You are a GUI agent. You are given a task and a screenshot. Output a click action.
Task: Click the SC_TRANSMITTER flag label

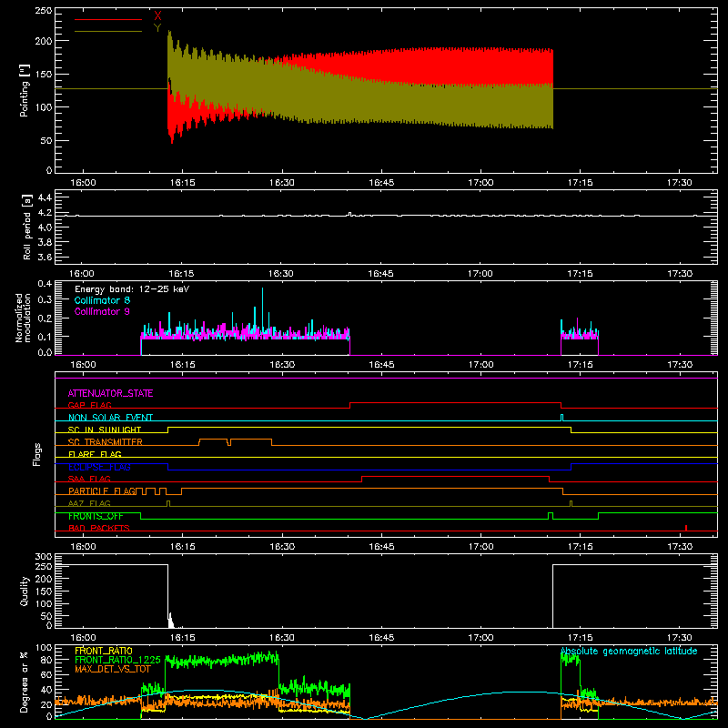(x=105, y=442)
